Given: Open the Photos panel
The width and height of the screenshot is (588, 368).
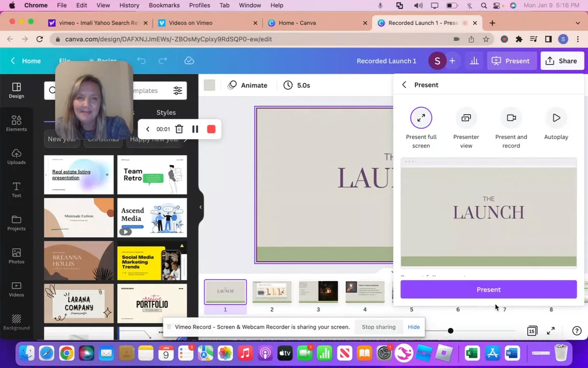Looking at the screenshot, I should (16, 256).
